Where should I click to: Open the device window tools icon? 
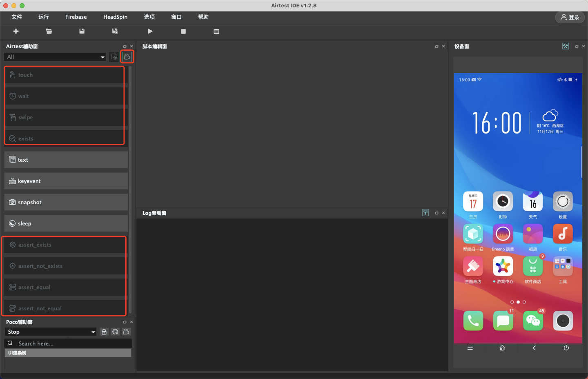click(566, 46)
